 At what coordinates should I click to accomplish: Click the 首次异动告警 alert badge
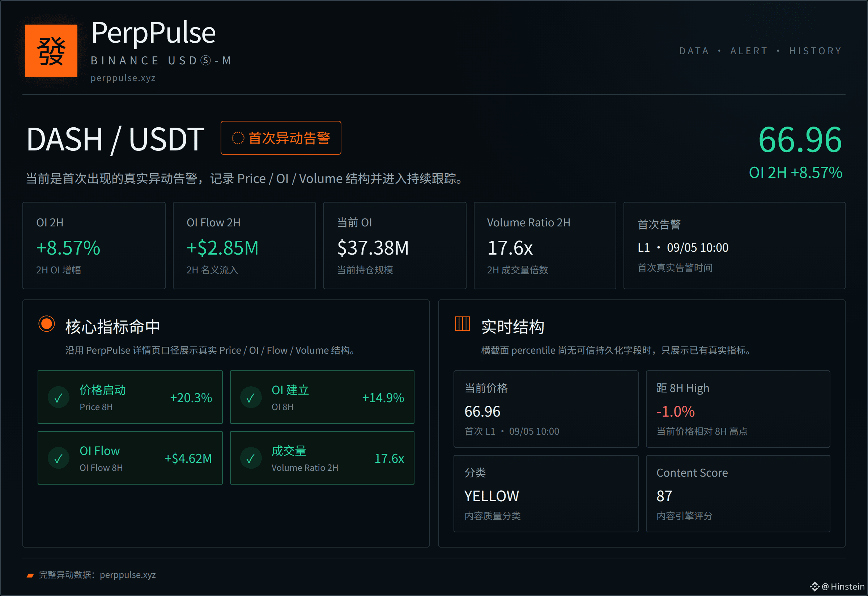[281, 138]
